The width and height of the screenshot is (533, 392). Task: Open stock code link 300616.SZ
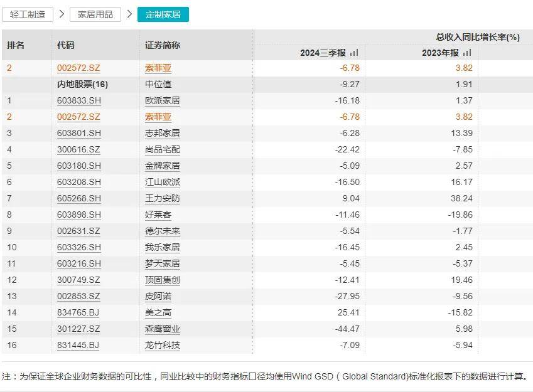(78, 149)
